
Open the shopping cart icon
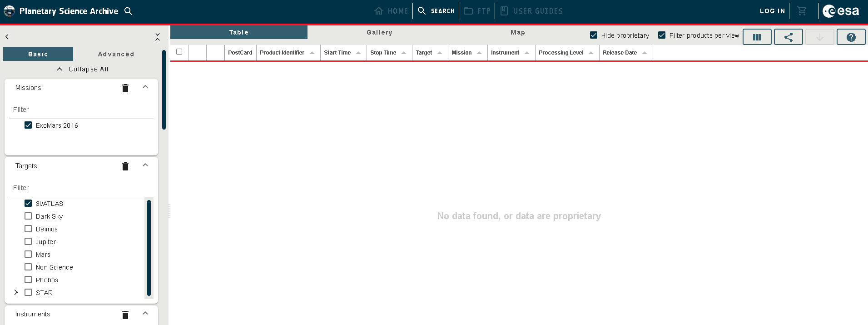tap(802, 11)
